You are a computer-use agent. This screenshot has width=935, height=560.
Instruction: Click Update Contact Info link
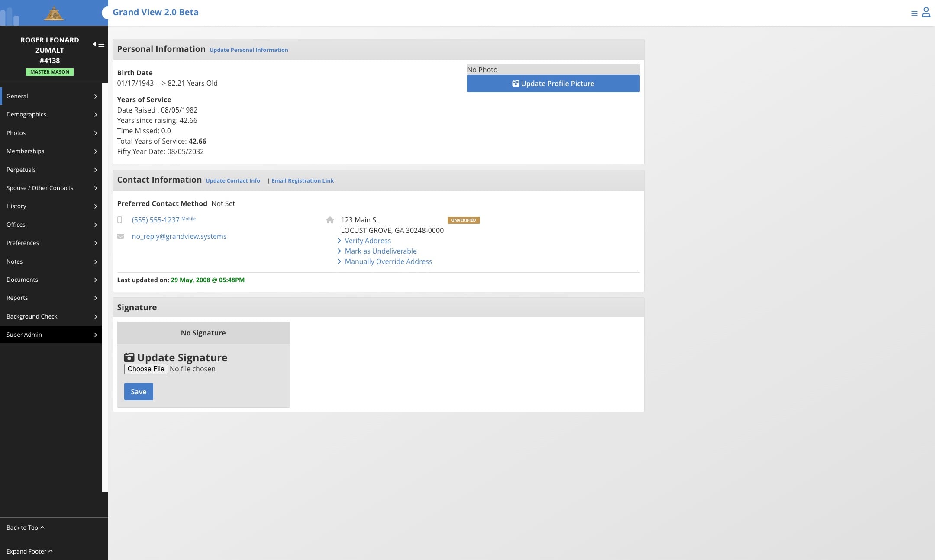point(233,181)
